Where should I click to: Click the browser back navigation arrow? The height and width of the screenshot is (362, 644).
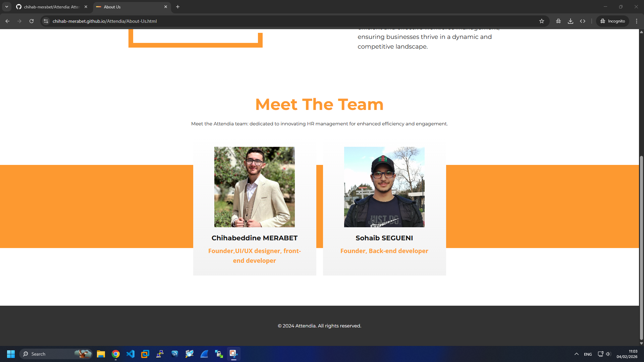point(7,21)
